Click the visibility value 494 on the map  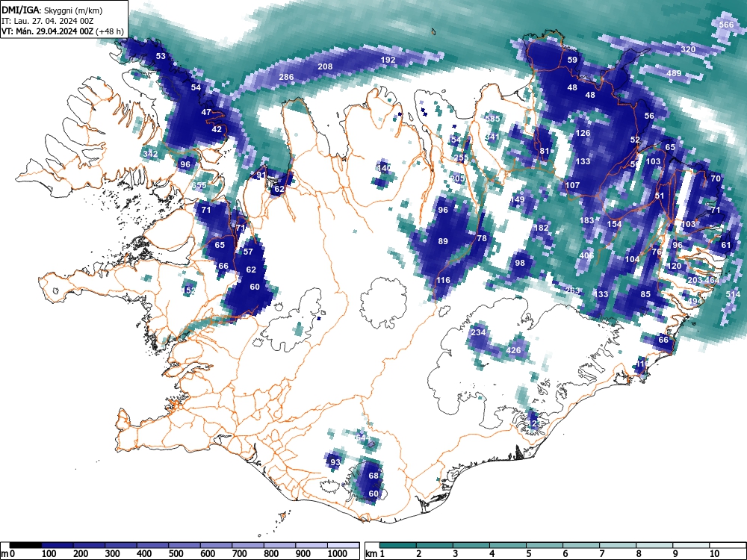tap(695, 301)
